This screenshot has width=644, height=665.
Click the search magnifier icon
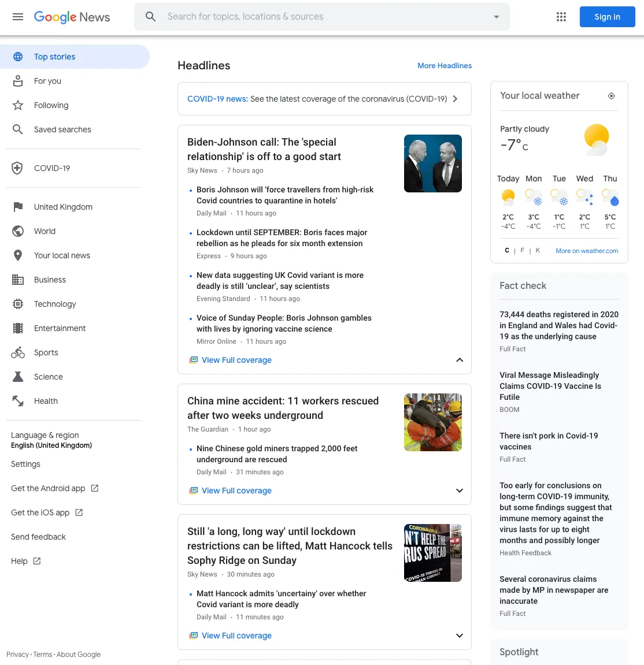(151, 17)
